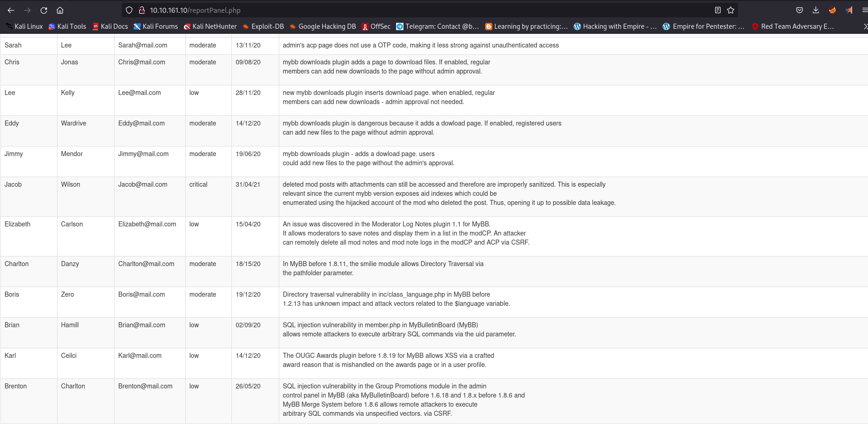
Task: Open the Exploit-DB bookmark
Action: click(263, 26)
